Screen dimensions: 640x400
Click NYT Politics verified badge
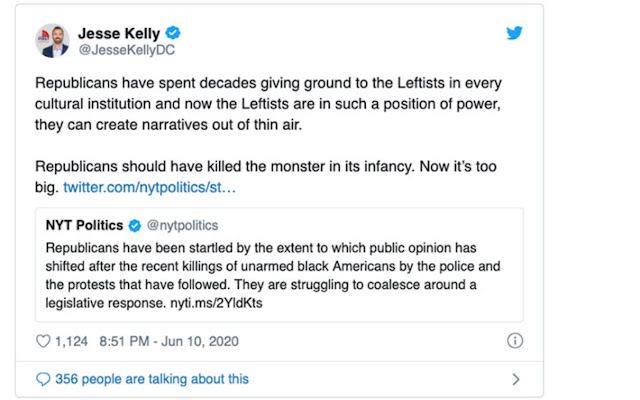[135, 225]
